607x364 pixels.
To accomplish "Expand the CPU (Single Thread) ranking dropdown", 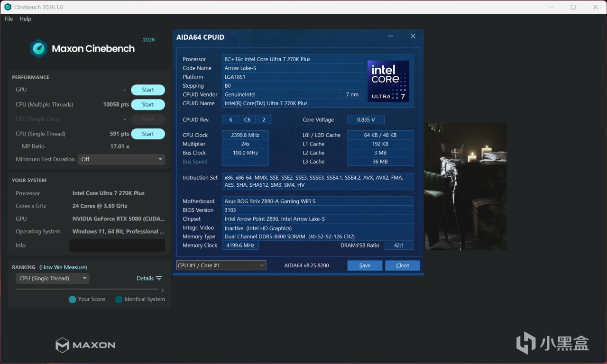I will pyautogui.click(x=53, y=278).
